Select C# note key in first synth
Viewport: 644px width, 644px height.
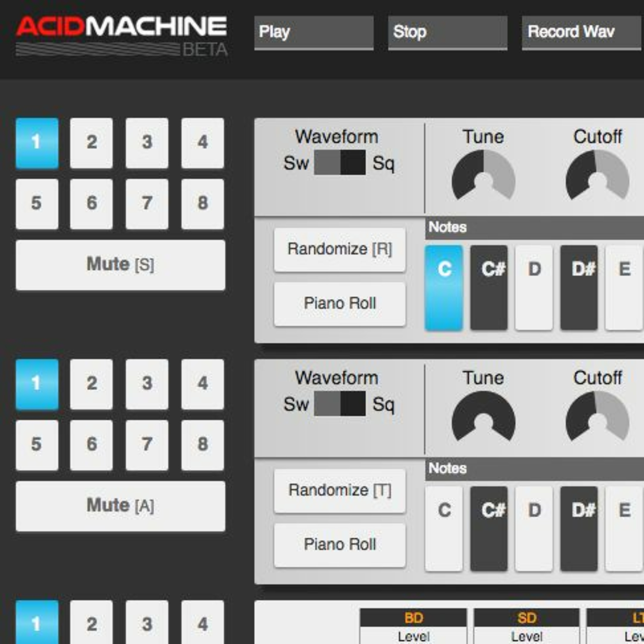point(489,288)
